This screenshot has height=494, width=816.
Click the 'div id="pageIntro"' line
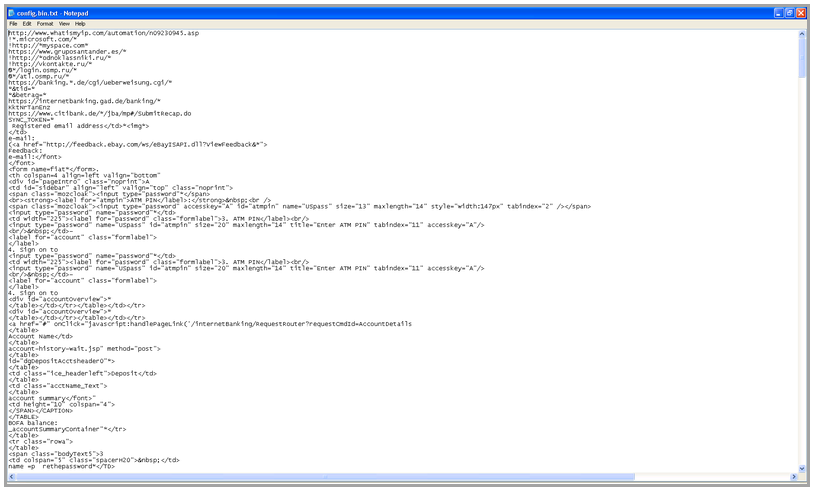point(79,182)
